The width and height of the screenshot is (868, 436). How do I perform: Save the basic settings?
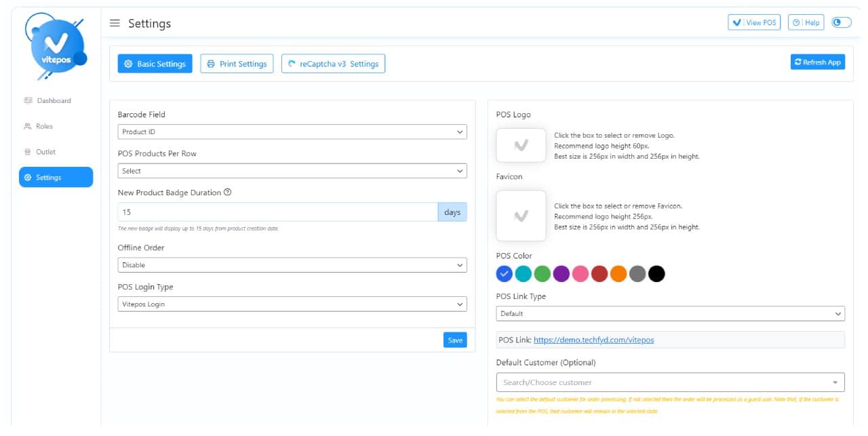tap(454, 340)
